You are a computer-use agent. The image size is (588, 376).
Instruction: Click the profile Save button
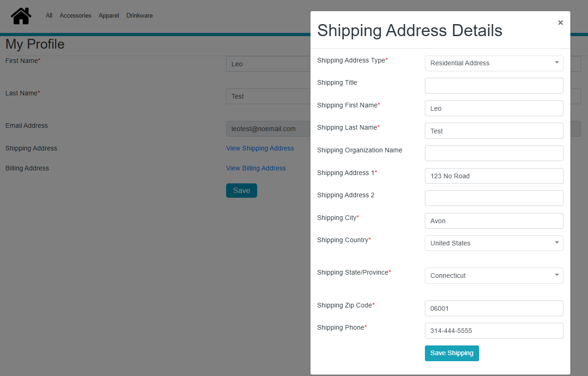point(241,190)
